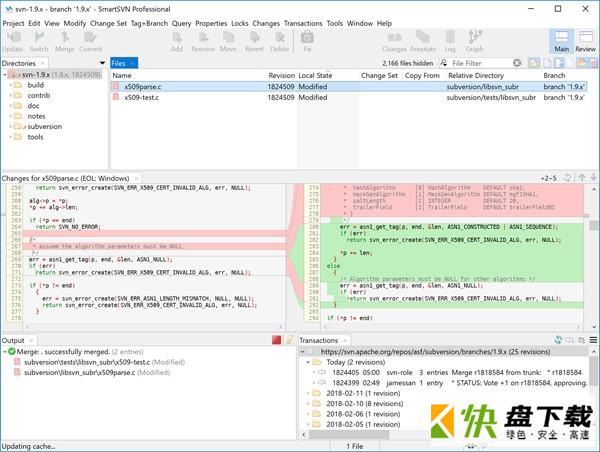Expand the build directory
The height and width of the screenshot is (452, 600).
point(11,85)
